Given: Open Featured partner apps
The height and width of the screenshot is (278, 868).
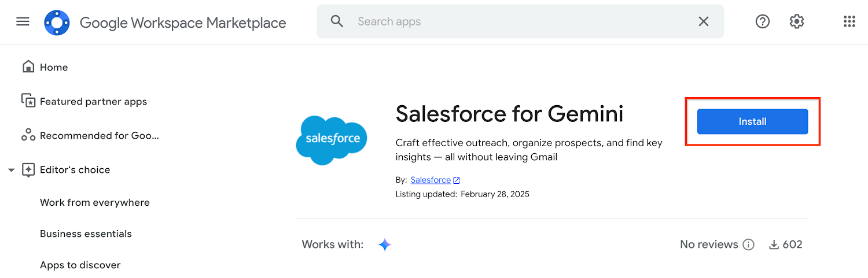Looking at the screenshot, I should [x=93, y=101].
